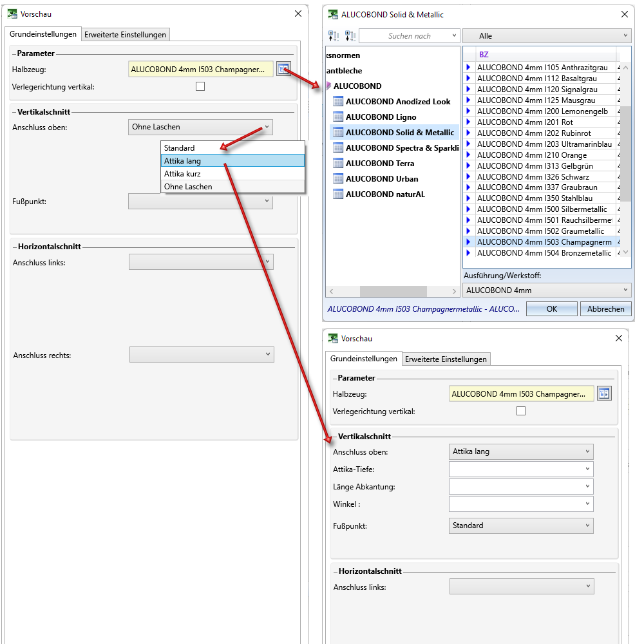The image size is (644, 644).
Task: Click app icon in ALUCOBOND dialog title bar
Action: tap(333, 14)
